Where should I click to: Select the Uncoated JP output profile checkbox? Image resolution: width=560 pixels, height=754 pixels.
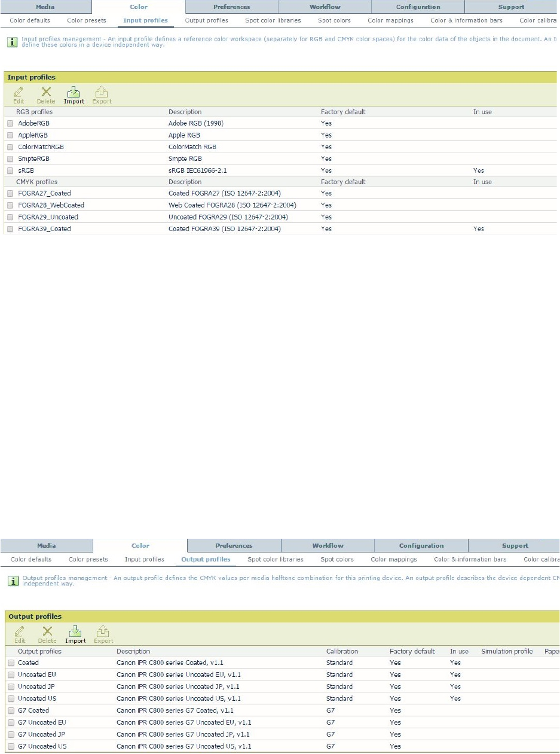[11, 687]
